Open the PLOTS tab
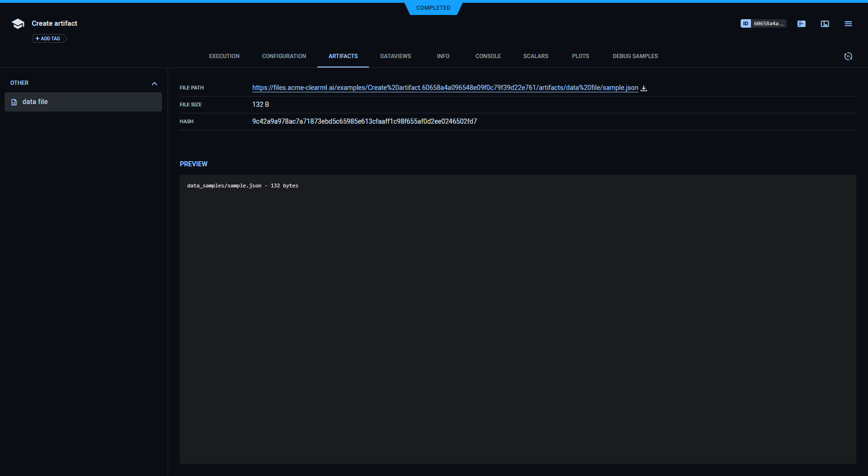Screen dimensions: 868x476 click(580, 56)
